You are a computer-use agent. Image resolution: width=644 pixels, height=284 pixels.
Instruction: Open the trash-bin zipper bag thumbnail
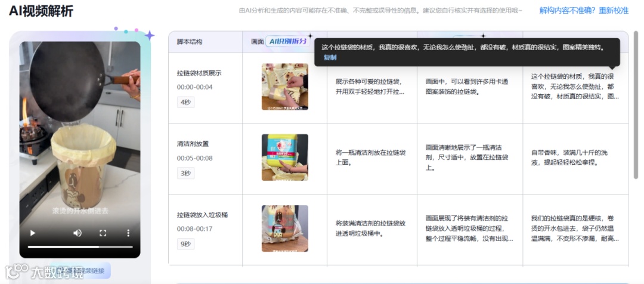point(285,229)
